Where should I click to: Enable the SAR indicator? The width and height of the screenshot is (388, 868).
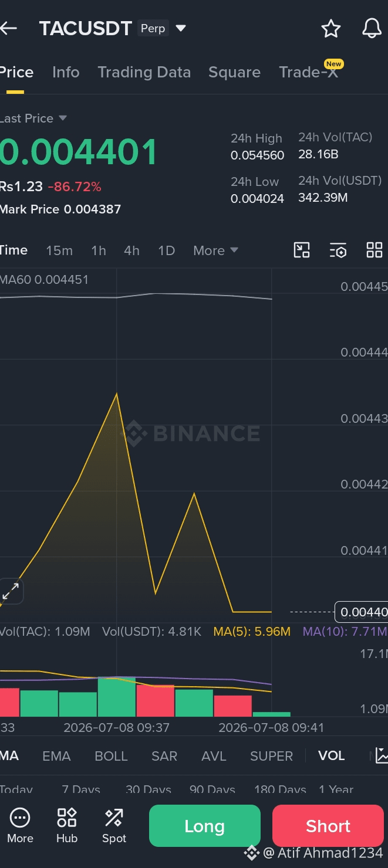(164, 756)
